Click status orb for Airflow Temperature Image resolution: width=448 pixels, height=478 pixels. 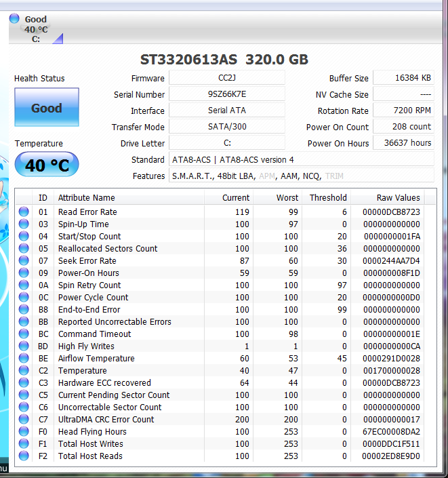pyautogui.click(x=24, y=358)
